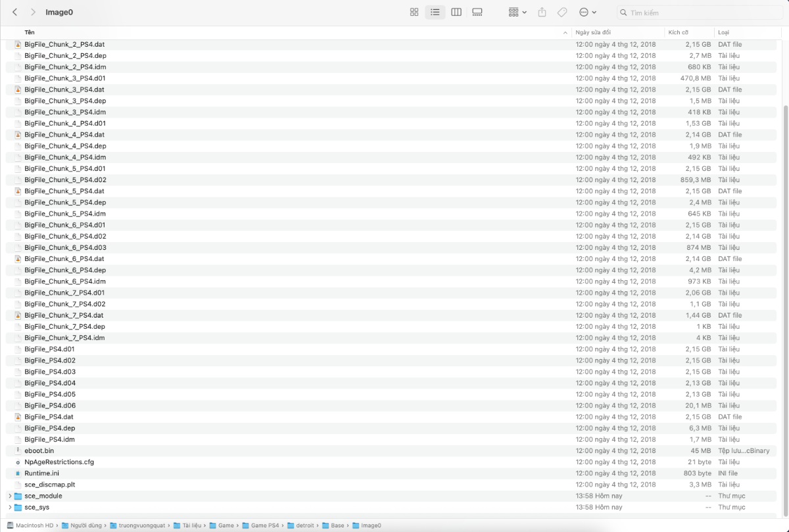Click the Tìm kiếm search field
The height and width of the screenshot is (532, 789).
coord(699,12)
